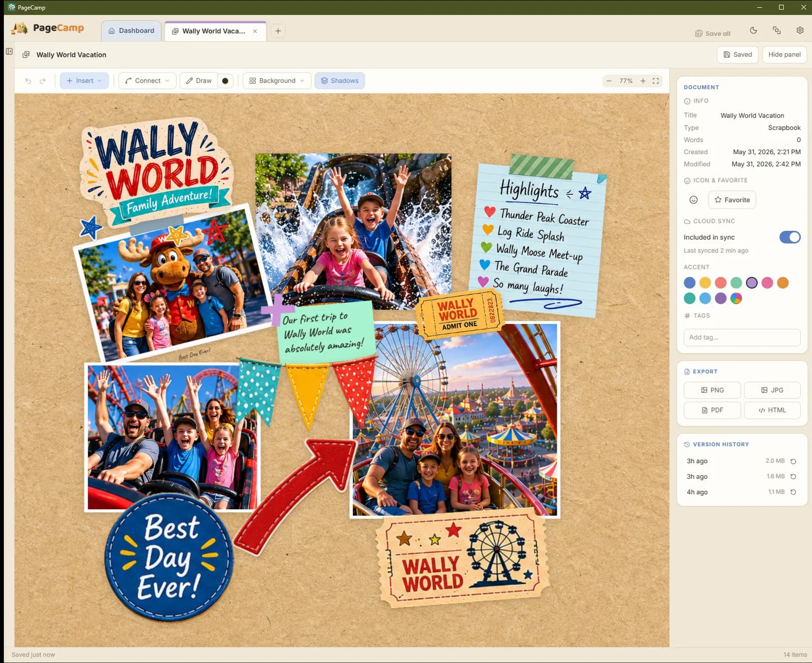Select the blue accent color
This screenshot has width=812, height=663.
click(x=690, y=283)
